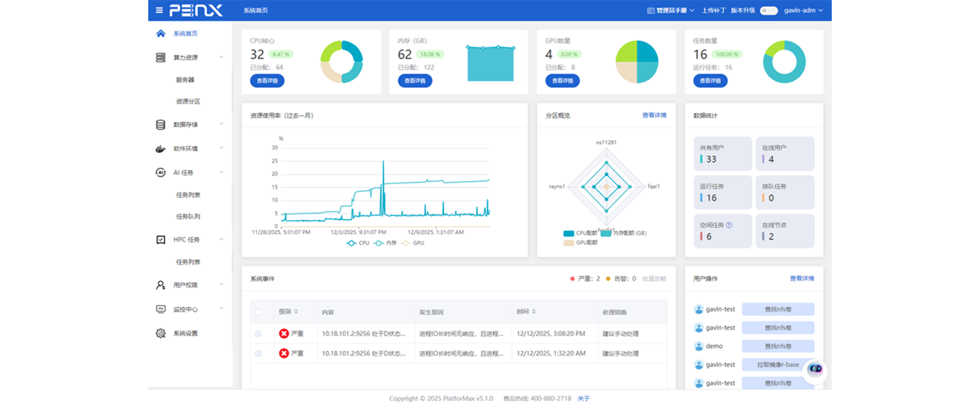Flip the toggle switch beside 版本升级
The width and height of the screenshot is (980, 405).
(x=768, y=10)
